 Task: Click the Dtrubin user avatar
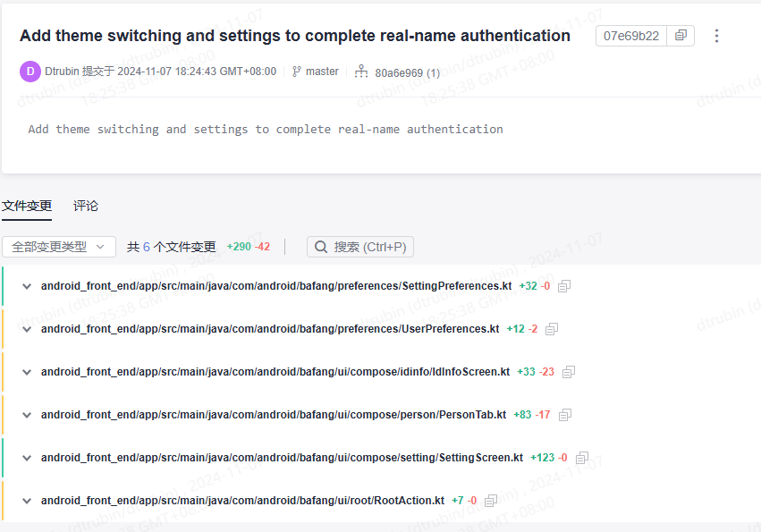30,72
